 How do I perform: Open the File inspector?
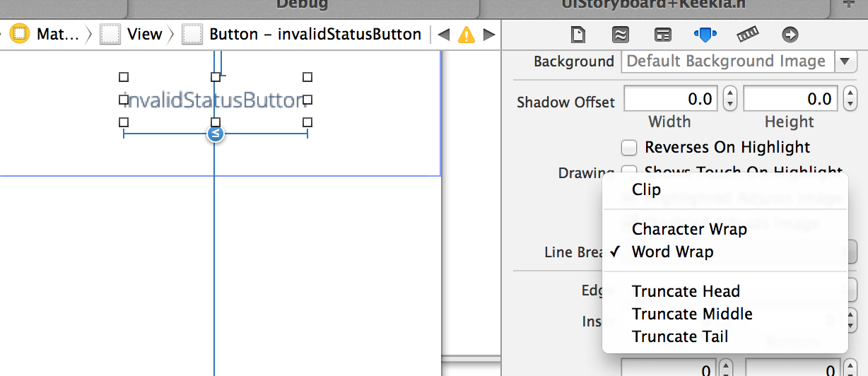click(x=578, y=34)
